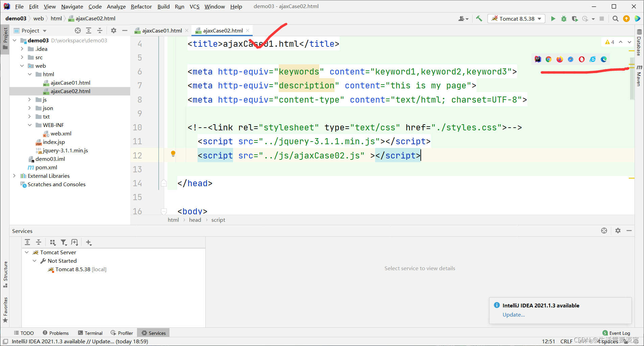Expand External Libraries node
The height and width of the screenshot is (346, 644).
15,176
